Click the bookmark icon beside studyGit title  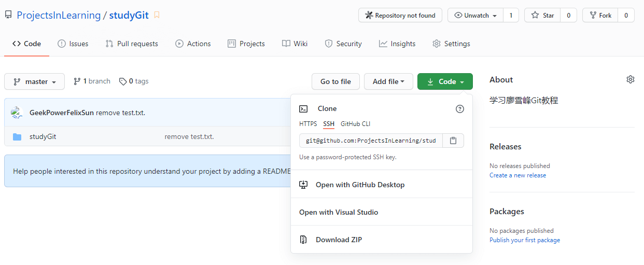[x=157, y=15]
